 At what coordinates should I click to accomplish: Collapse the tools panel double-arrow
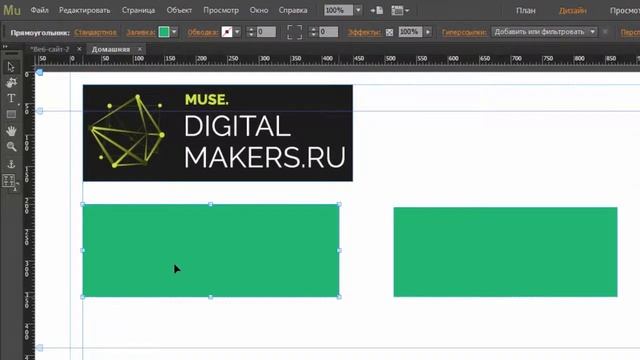(x=5, y=47)
